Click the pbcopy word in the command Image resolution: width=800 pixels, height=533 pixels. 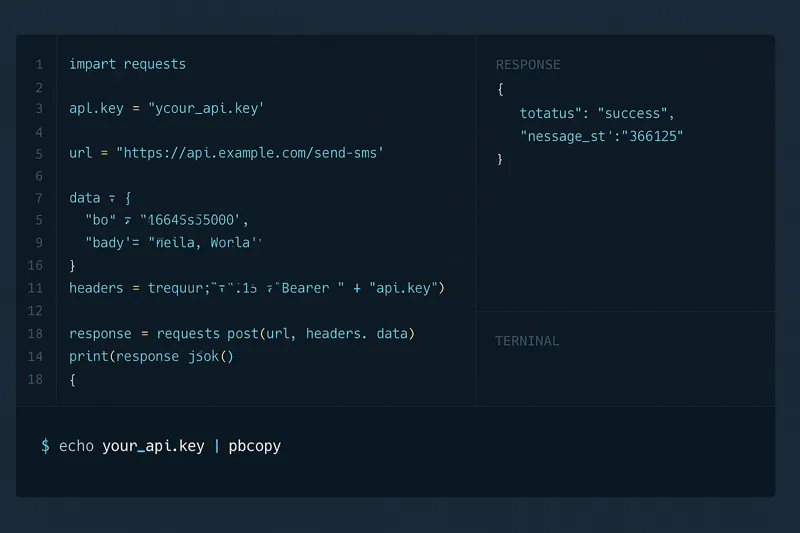pos(255,446)
